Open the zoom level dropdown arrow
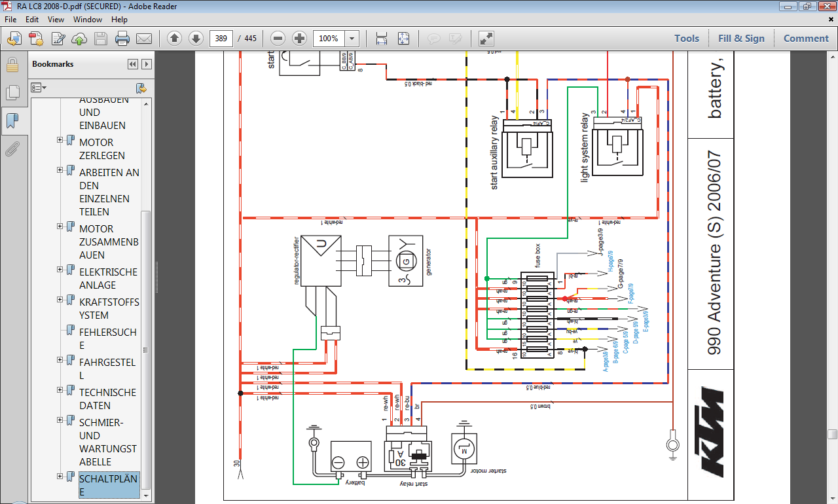This screenshot has width=838, height=504. [x=352, y=39]
